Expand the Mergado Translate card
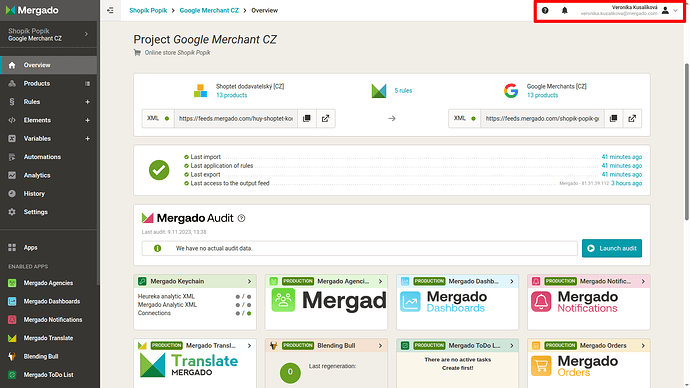This screenshot has height=388, width=690. (x=249, y=346)
